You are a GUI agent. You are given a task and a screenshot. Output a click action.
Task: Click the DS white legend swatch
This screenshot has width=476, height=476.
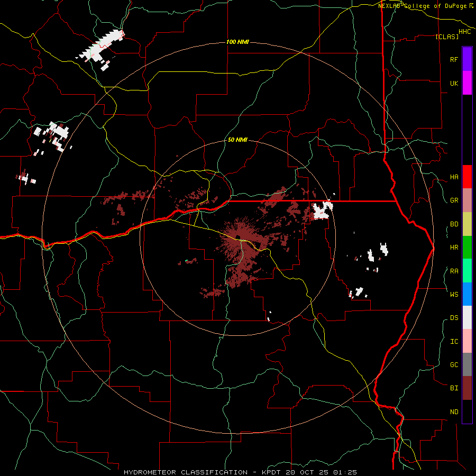click(467, 317)
